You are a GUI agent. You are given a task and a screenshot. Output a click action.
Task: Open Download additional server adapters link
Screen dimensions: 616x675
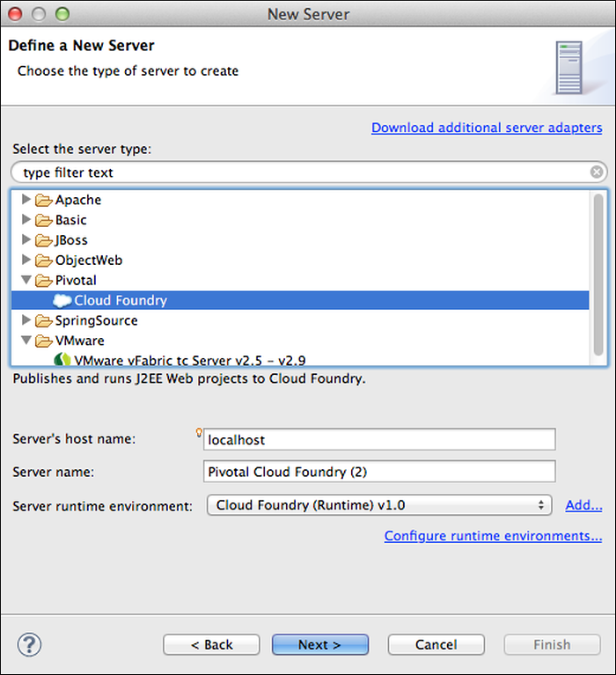click(x=487, y=128)
